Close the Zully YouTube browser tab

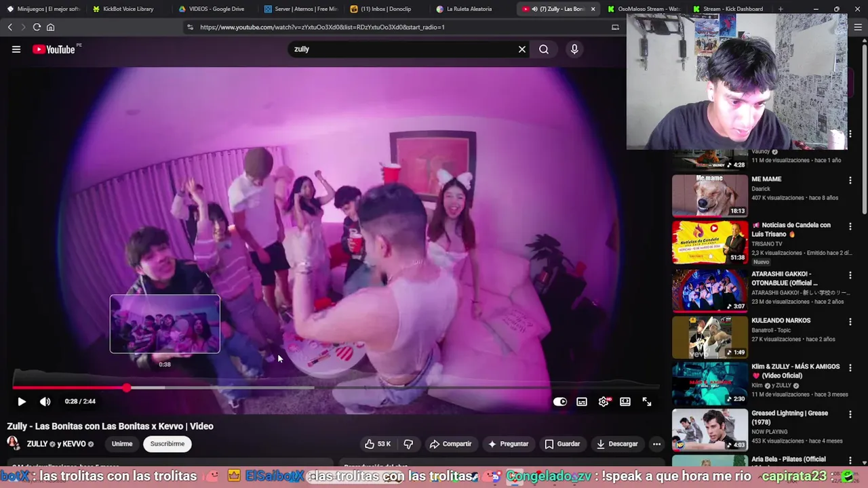593,9
